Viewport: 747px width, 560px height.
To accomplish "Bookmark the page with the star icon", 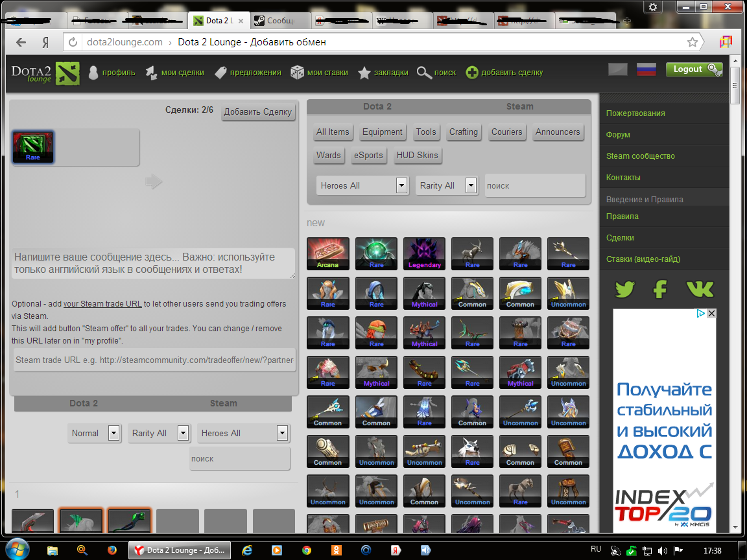I will click(693, 42).
